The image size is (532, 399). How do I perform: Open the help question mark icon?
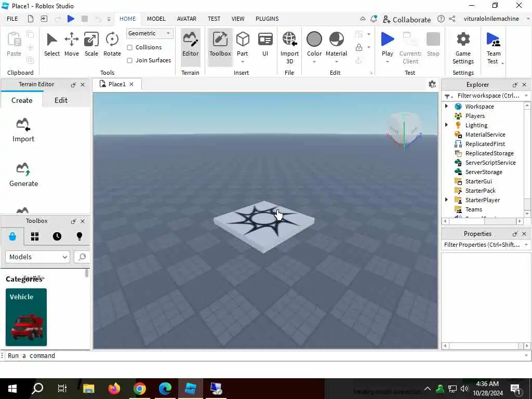point(441,19)
